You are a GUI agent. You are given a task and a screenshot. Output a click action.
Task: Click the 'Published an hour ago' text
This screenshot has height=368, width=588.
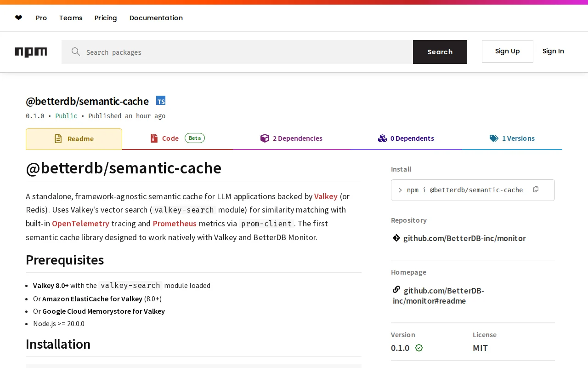point(127,116)
